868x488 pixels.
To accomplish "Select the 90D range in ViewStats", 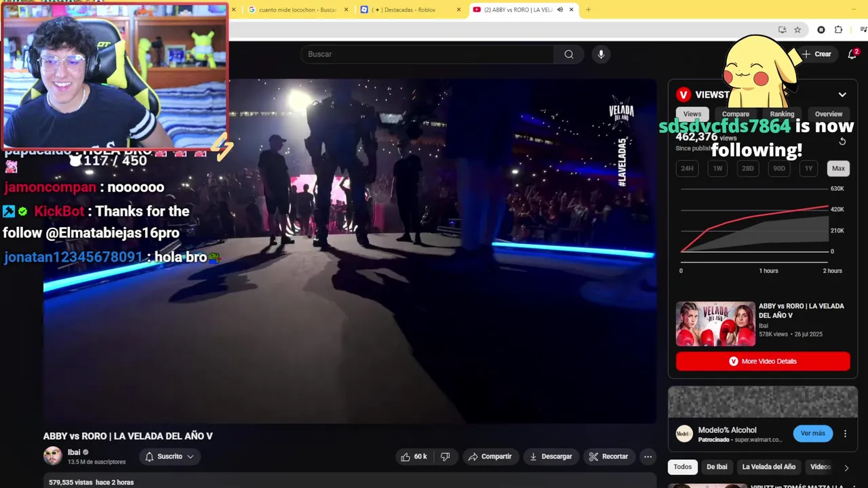I will coord(778,169).
